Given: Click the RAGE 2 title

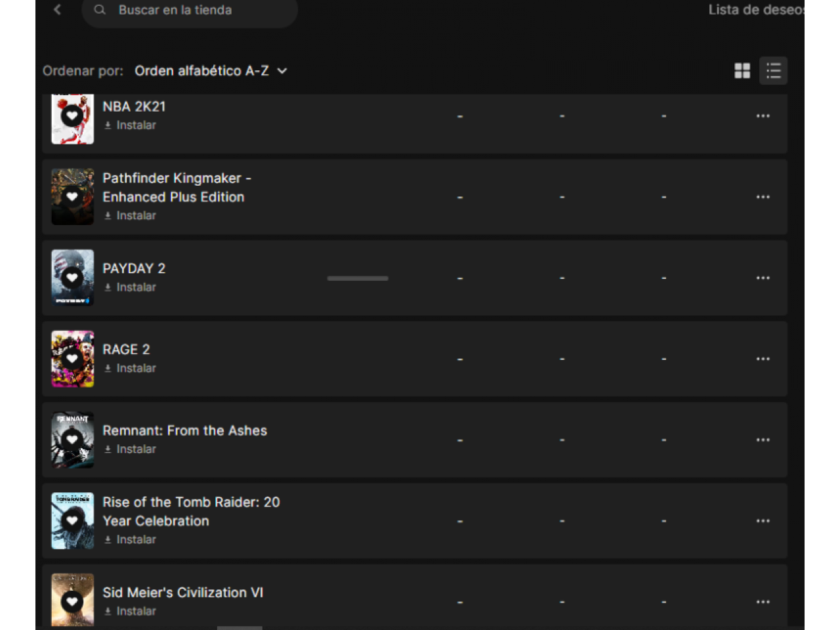Looking at the screenshot, I should click(126, 350).
